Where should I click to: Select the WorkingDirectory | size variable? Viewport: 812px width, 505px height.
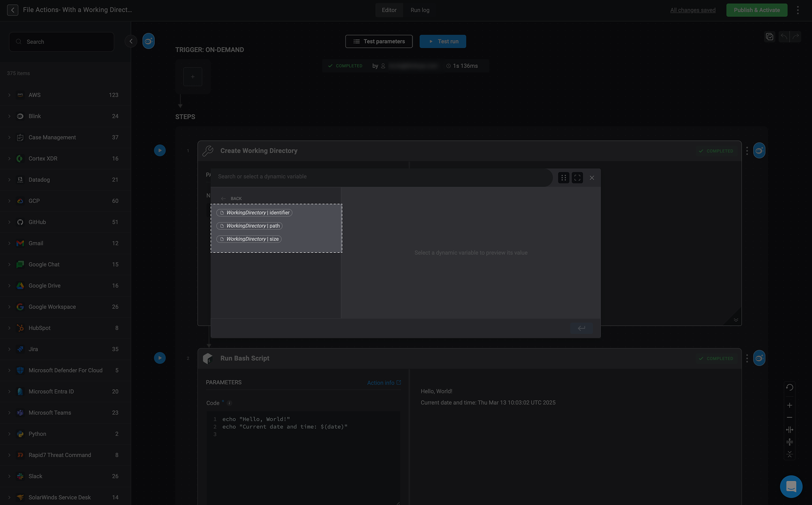[x=249, y=239]
